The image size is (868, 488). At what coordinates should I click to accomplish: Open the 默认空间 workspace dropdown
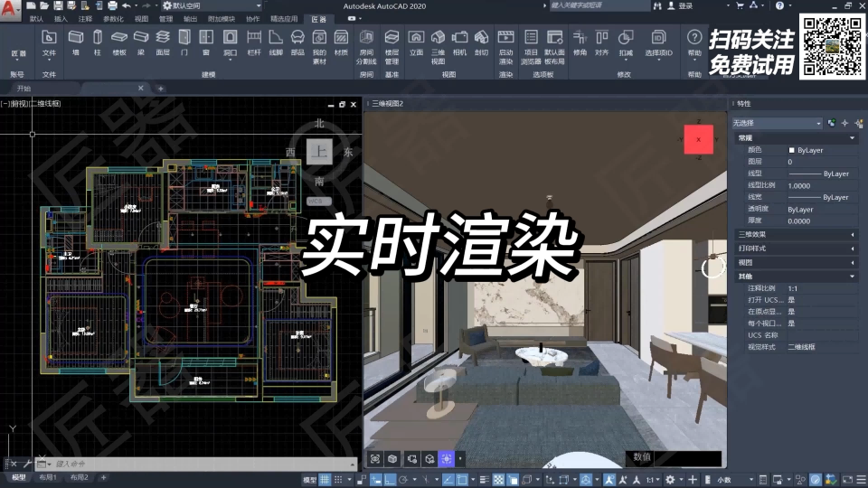click(x=212, y=5)
